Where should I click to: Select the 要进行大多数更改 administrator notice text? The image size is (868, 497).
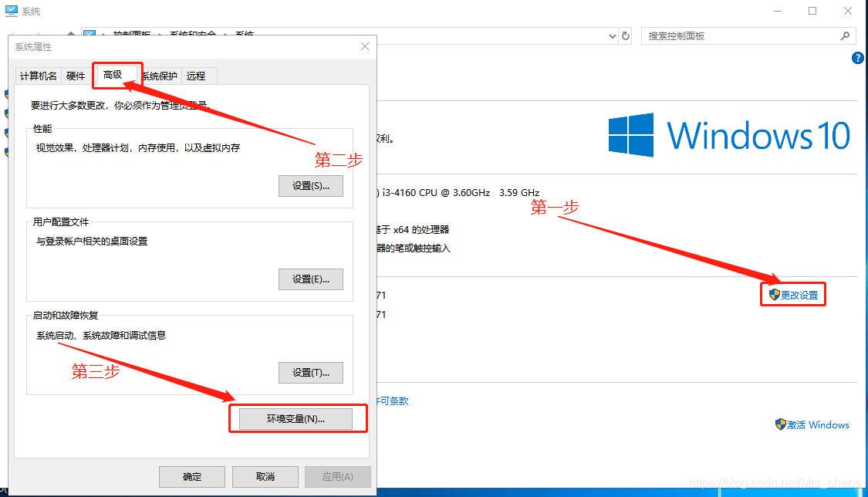coord(119,105)
